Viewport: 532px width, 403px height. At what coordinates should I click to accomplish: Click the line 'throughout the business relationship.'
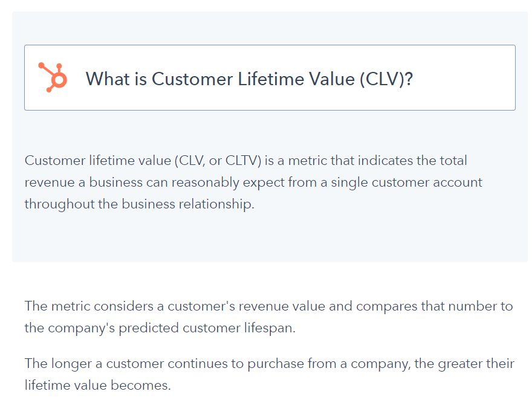[x=140, y=204]
